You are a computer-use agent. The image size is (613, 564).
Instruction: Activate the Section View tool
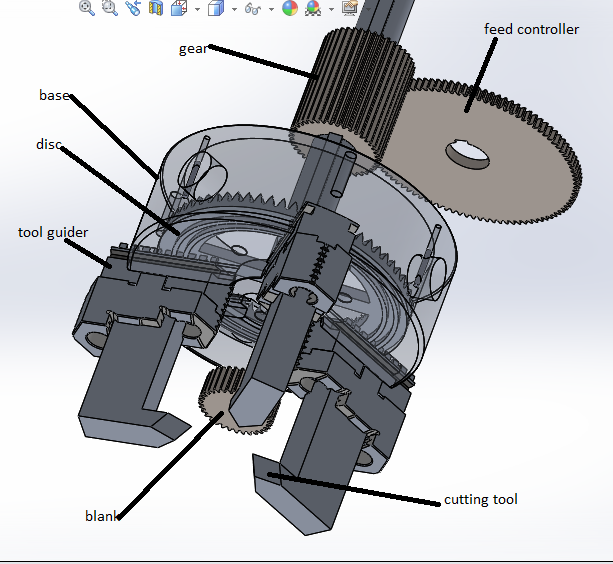tap(155, 8)
